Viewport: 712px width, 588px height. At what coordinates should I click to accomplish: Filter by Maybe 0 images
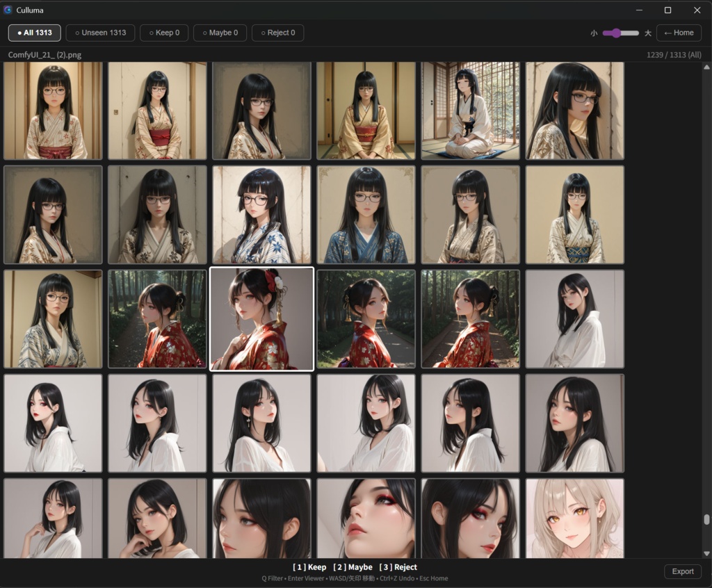(x=220, y=33)
